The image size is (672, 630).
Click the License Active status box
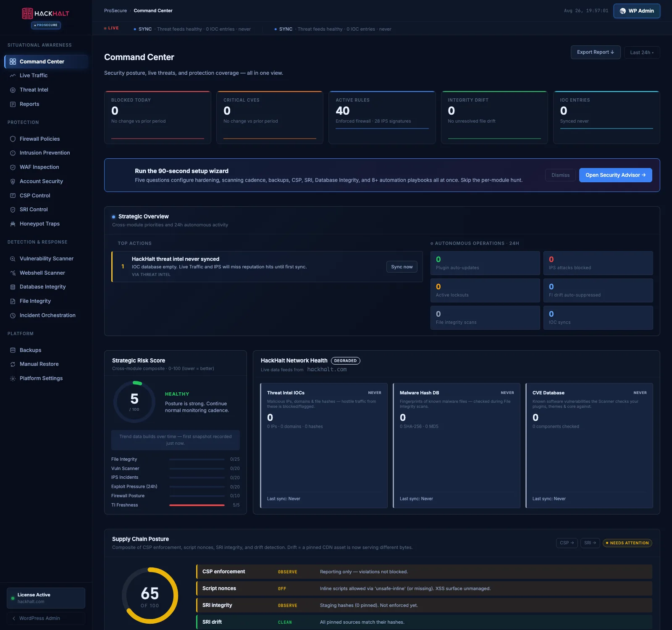(46, 598)
